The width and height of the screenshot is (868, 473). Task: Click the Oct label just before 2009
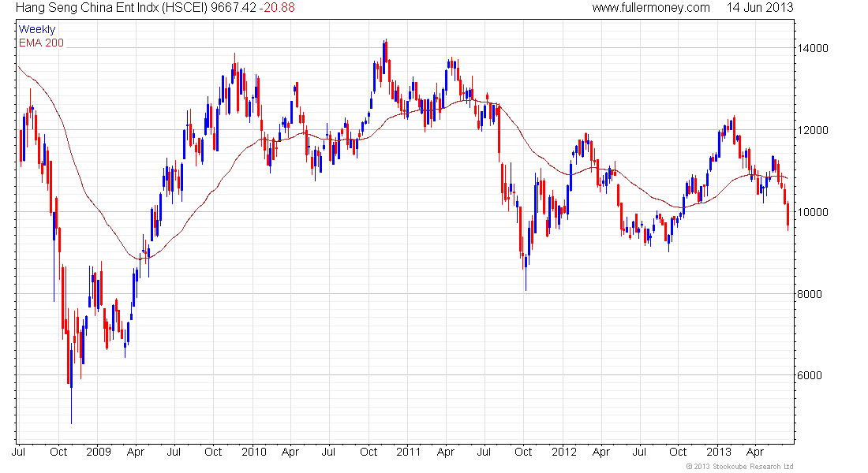click(x=58, y=452)
